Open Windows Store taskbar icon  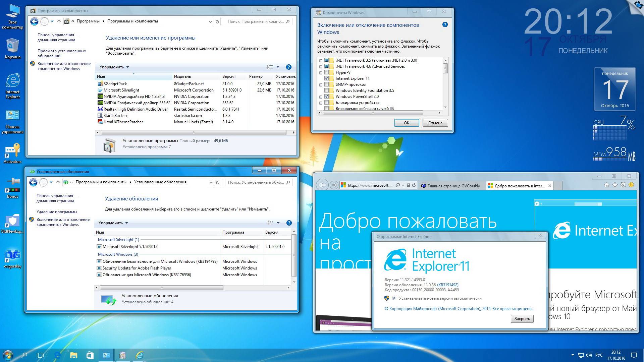[x=90, y=355]
